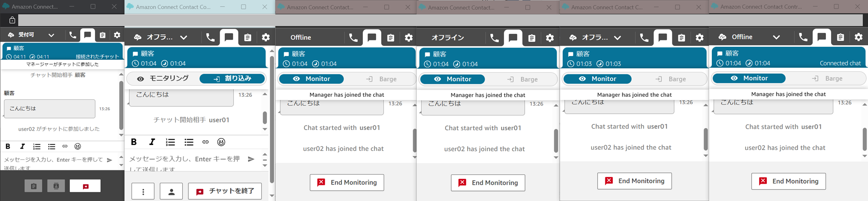Open chat tab in Connected chat window
The image size is (868, 201).
(822, 36)
